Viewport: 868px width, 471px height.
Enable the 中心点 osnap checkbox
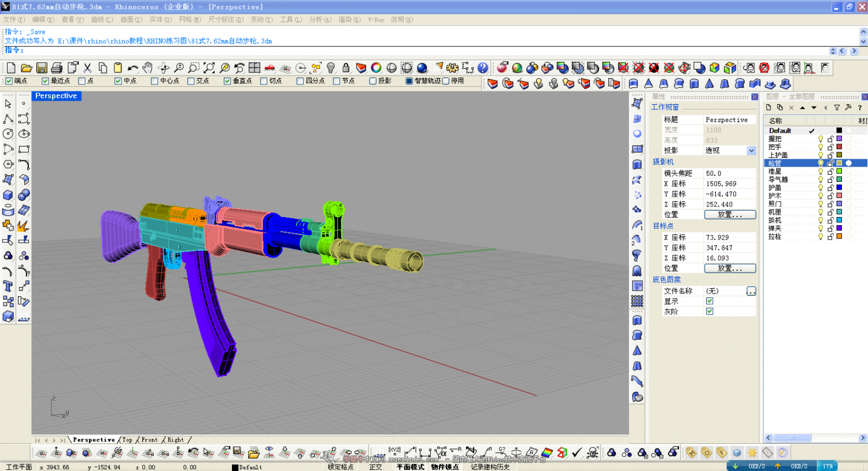coord(154,81)
